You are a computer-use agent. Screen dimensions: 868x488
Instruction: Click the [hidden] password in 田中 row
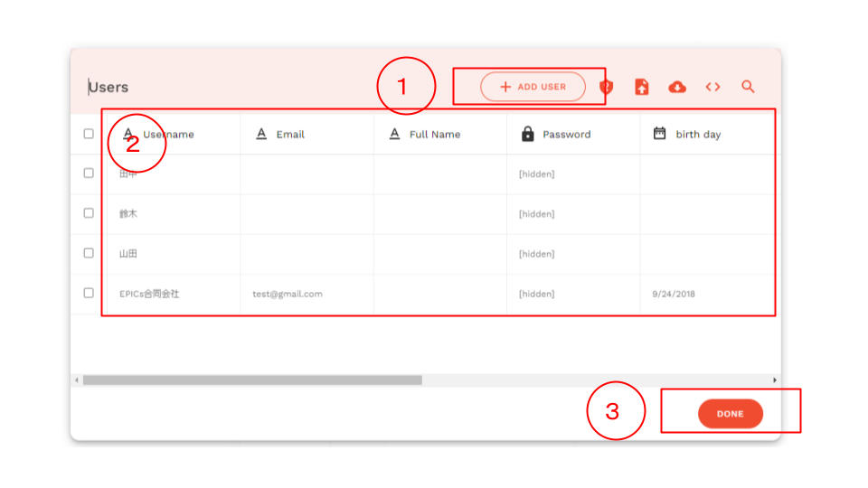[x=536, y=174]
